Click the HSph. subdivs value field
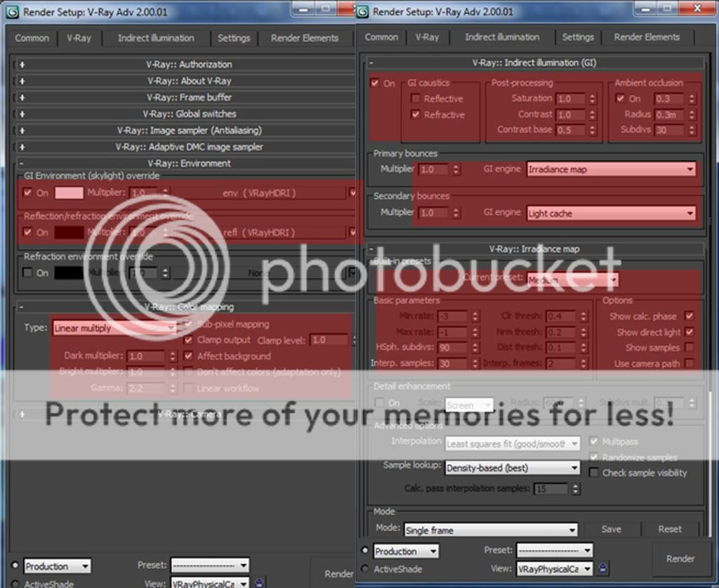719x588 pixels. (453, 348)
